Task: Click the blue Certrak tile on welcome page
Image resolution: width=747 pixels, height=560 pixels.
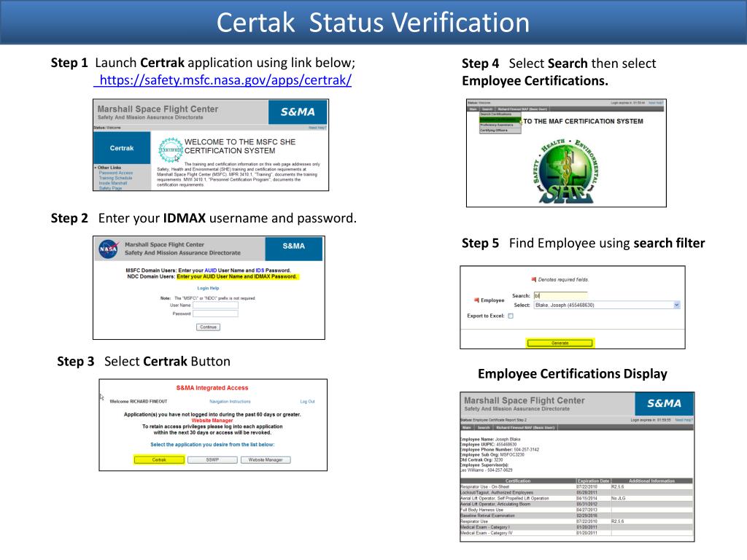Action: pyautogui.click(x=122, y=148)
